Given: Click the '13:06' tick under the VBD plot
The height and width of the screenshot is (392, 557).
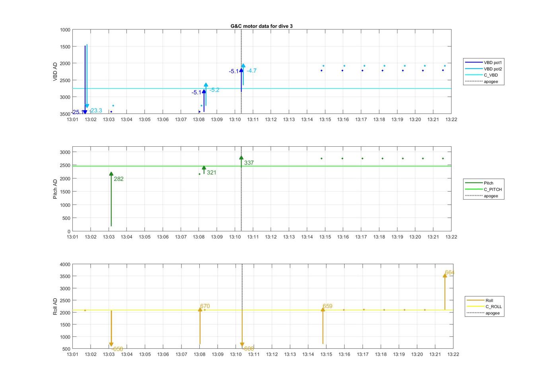Looking at the screenshot, I should tap(163, 119).
